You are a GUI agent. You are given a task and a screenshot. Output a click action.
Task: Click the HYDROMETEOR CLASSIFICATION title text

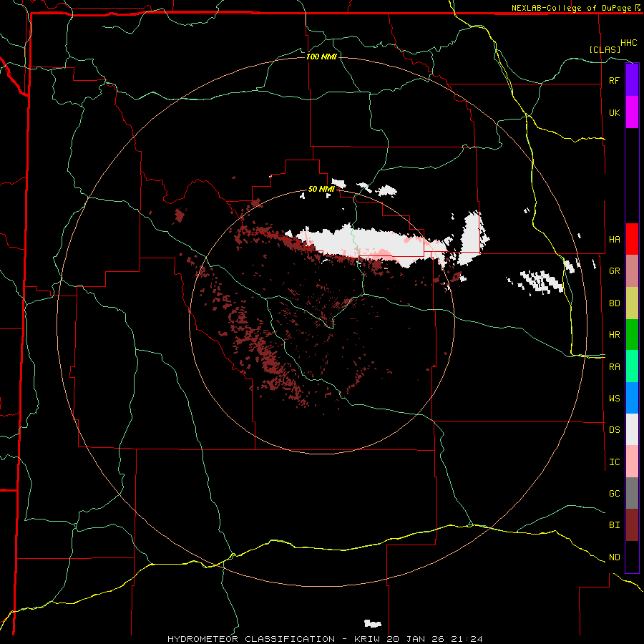click(x=251, y=639)
